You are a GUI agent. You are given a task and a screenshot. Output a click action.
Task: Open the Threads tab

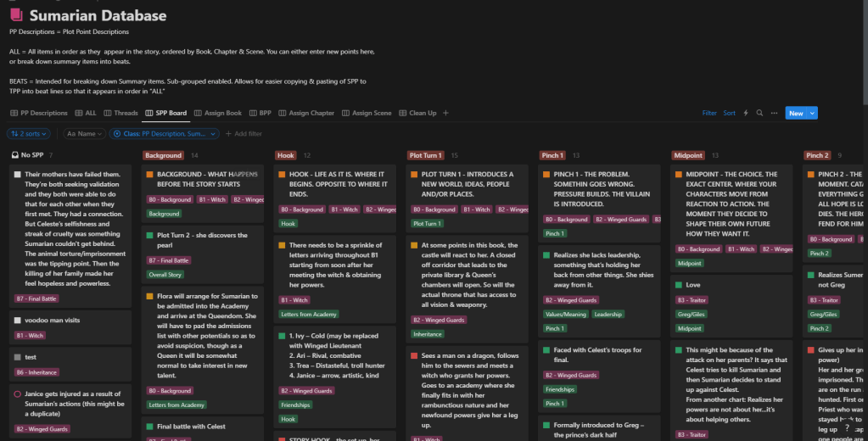[x=120, y=113]
